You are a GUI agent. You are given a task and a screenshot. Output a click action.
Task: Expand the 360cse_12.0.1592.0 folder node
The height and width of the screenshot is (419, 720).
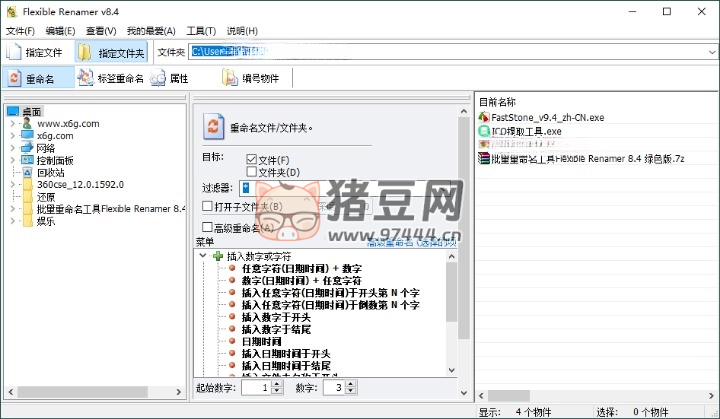pyautogui.click(x=12, y=185)
